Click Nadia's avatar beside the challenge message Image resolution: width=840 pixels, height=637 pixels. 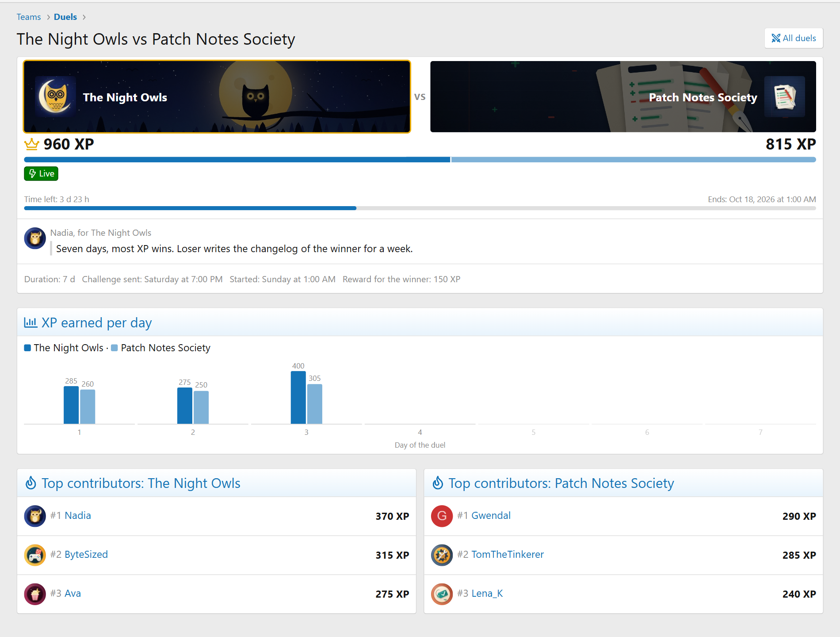click(35, 238)
